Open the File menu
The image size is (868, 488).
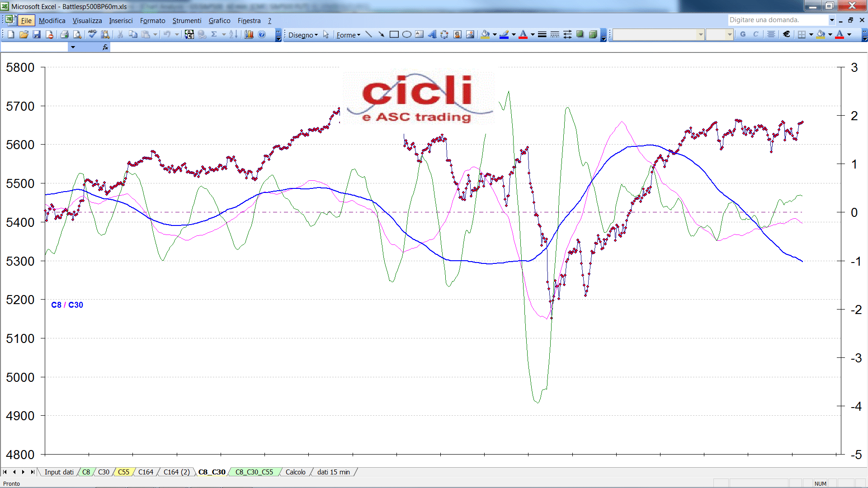26,20
